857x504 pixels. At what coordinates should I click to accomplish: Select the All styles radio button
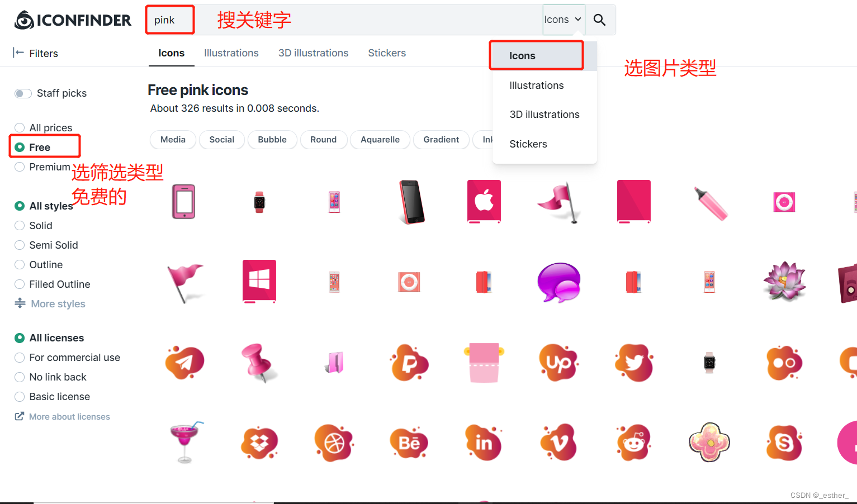[x=20, y=206]
